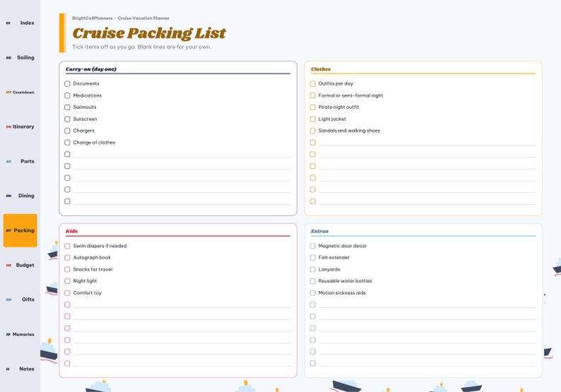Screen dimensions: 561x392
Task: Tick the Lanyards checkbox
Action: [313, 269]
